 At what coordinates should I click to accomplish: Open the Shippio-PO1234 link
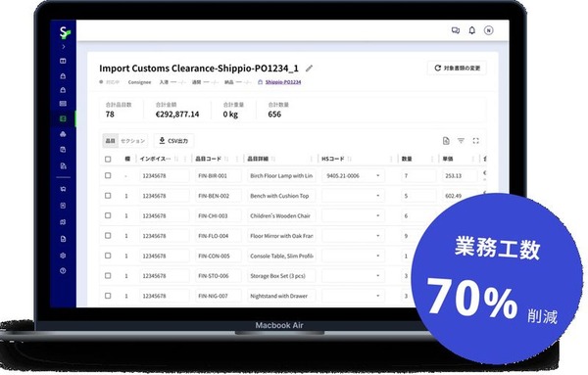(283, 82)
